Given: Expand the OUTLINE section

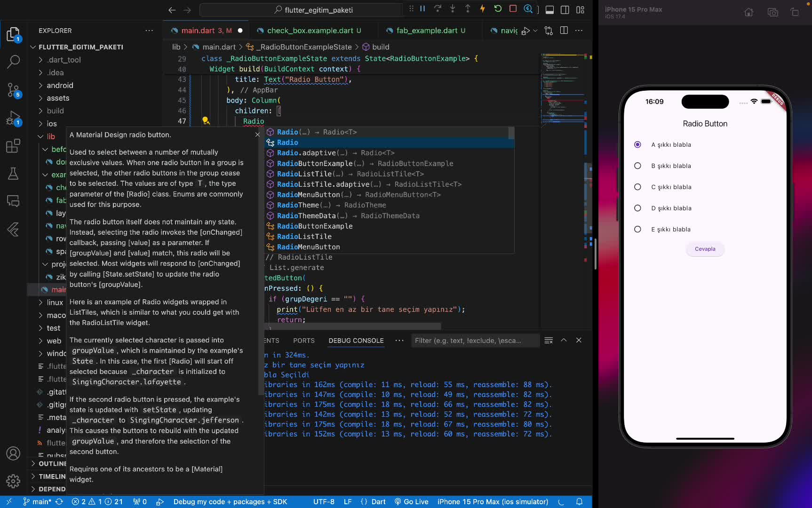Looking at the screenshot, I should [x=48, y=463].
